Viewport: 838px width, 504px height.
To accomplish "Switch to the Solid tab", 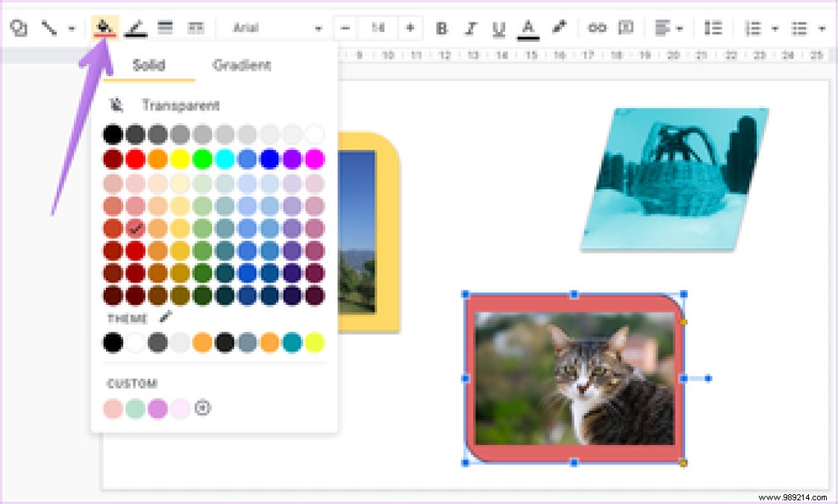I will coord(148,65).
